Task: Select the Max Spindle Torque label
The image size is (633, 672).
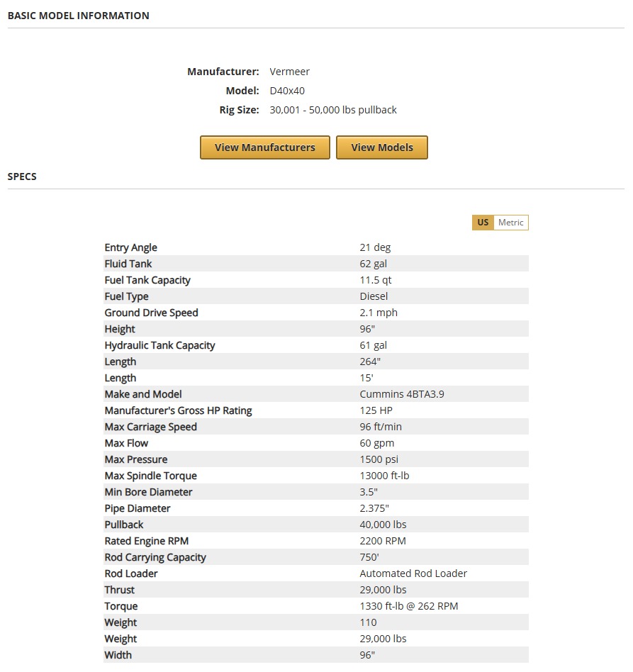Action: [x=150, y=476]
